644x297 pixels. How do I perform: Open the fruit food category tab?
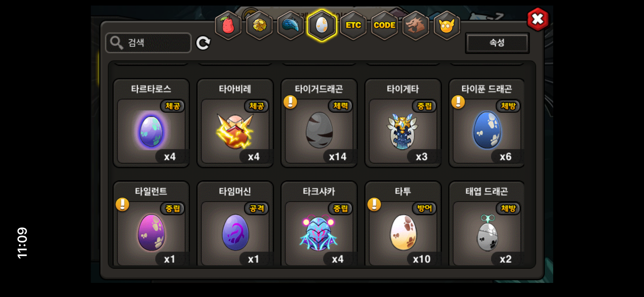click(228, 25)
